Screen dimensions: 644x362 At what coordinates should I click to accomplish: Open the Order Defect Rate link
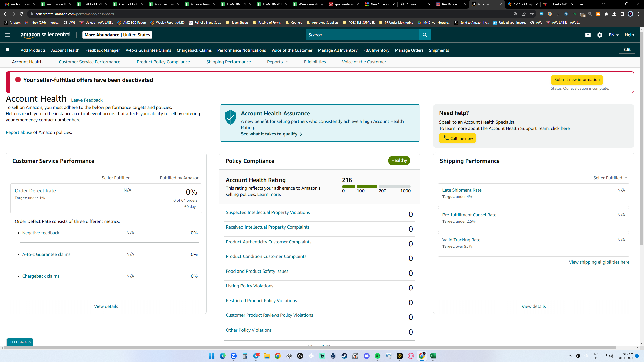click(x=35, y=191)
